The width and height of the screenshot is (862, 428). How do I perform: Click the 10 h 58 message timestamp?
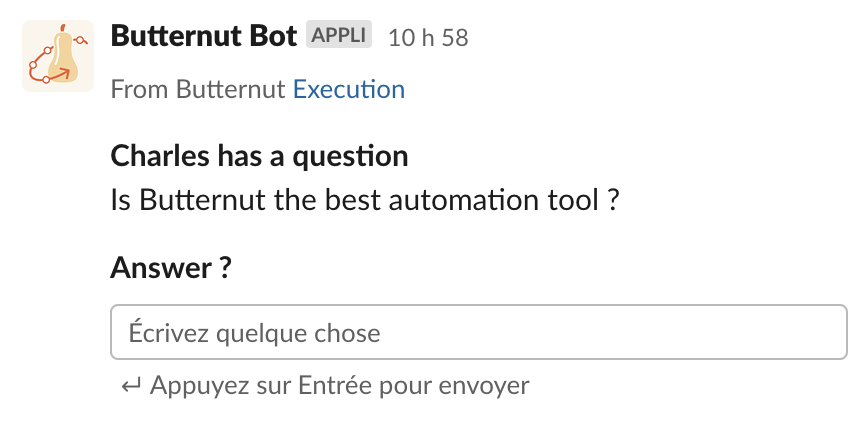pyautogui.click(x=428, y=38)
